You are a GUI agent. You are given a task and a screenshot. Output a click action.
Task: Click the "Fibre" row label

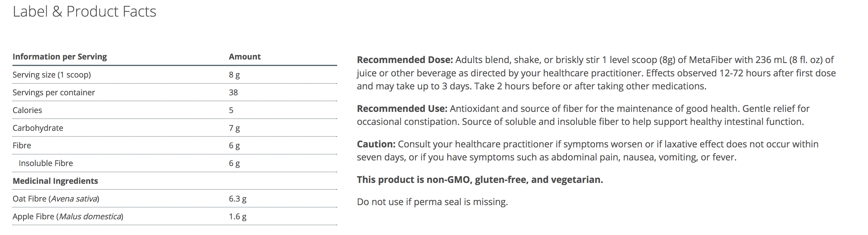coord(22,146)
